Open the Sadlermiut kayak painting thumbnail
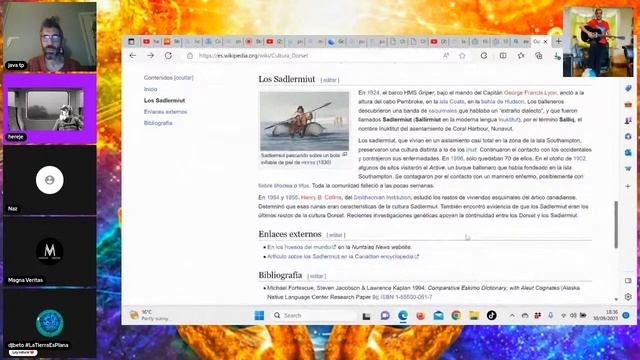640x360 pixels. [304, 121]
